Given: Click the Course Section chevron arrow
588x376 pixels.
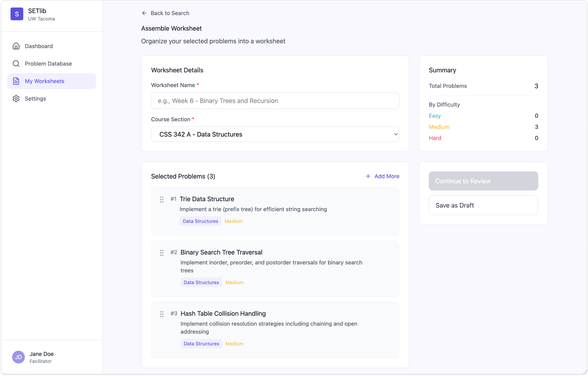Looking at the screenshot, I should coord(396,134).
